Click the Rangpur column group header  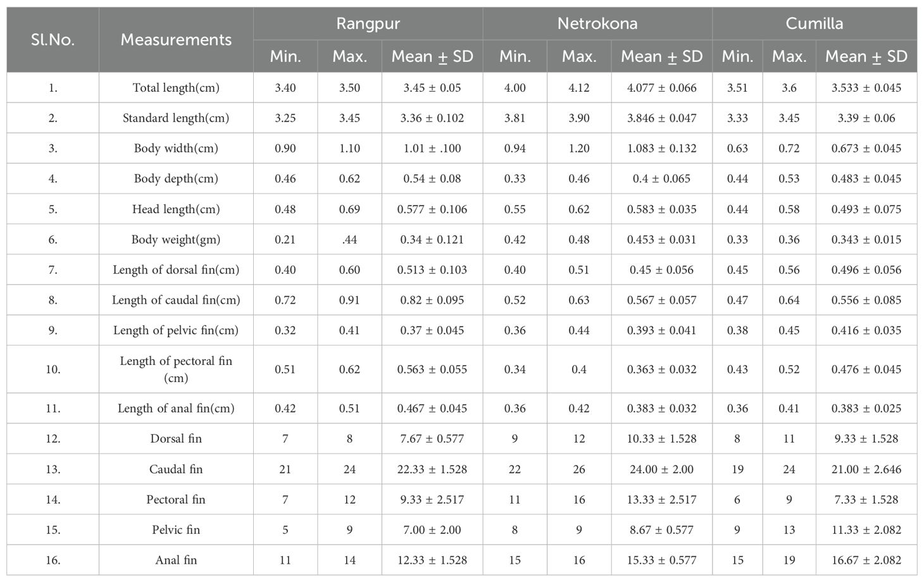click(x=368, y=24)
